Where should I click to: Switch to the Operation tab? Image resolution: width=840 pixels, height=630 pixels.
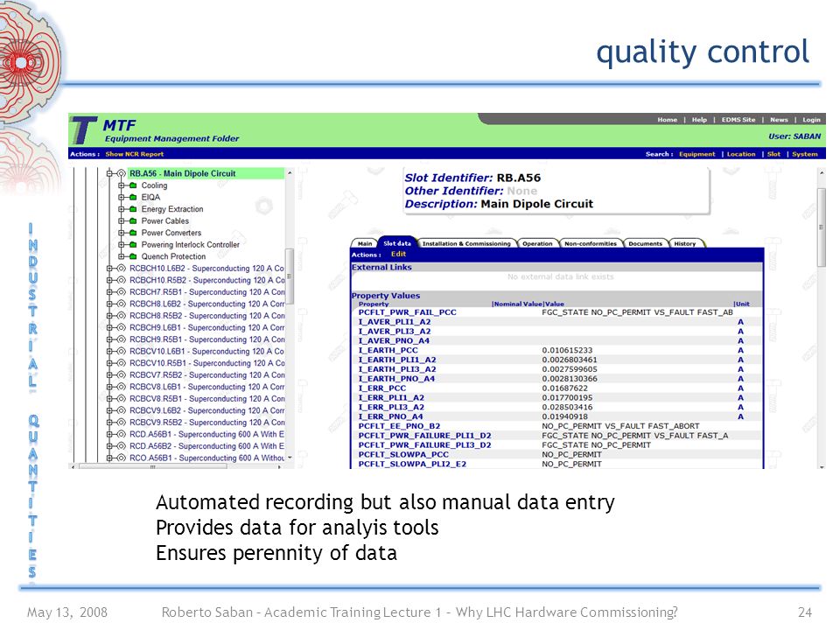537,243
